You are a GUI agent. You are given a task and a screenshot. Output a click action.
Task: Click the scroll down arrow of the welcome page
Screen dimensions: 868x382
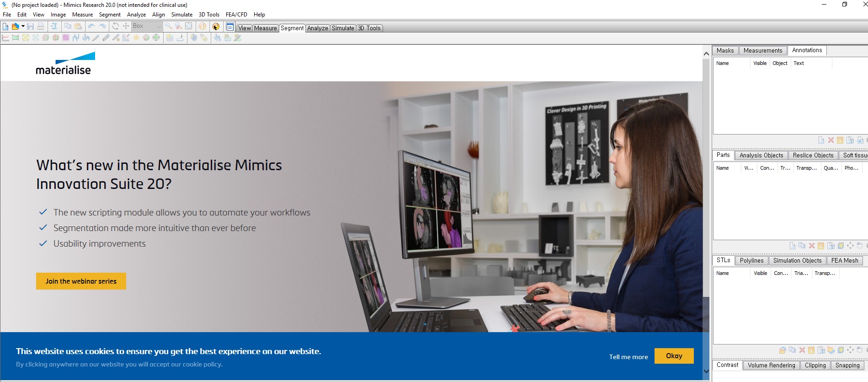[x=706, y=371]
